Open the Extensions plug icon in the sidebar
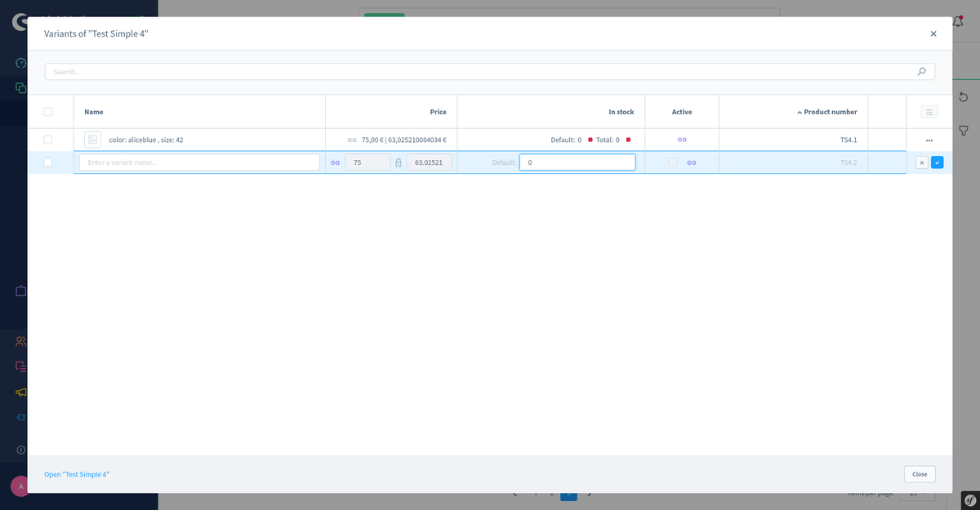This screenshot has width=980, height=510. tap(20, 417)
